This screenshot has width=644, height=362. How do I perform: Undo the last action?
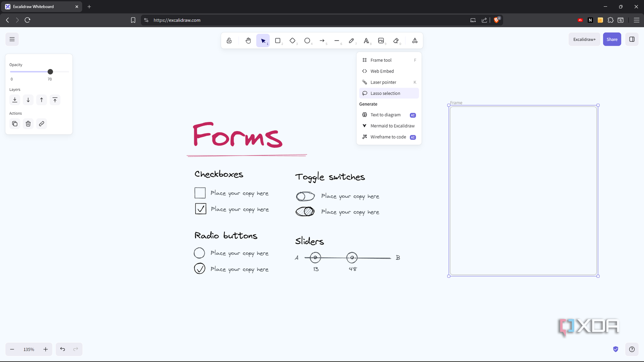point(62,349)
